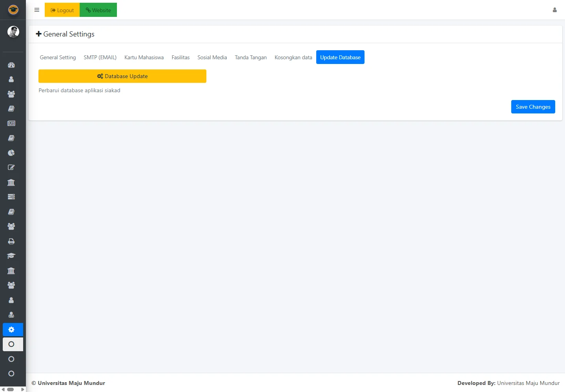Click the green Website button
Screen dimensions: 565x392
[x=98, y=10]
